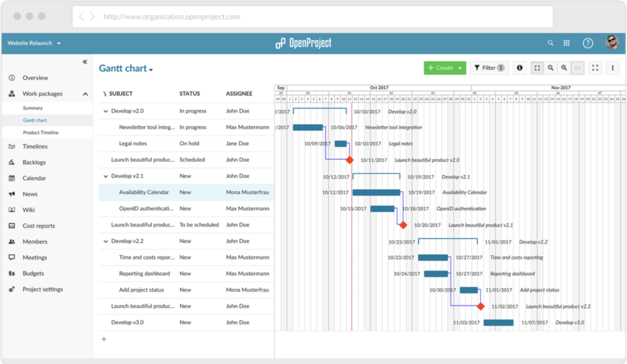Viewport: 627px width, 364px height.
Task: Sort by the STATUS column header
Action: [x=190, y=94]
